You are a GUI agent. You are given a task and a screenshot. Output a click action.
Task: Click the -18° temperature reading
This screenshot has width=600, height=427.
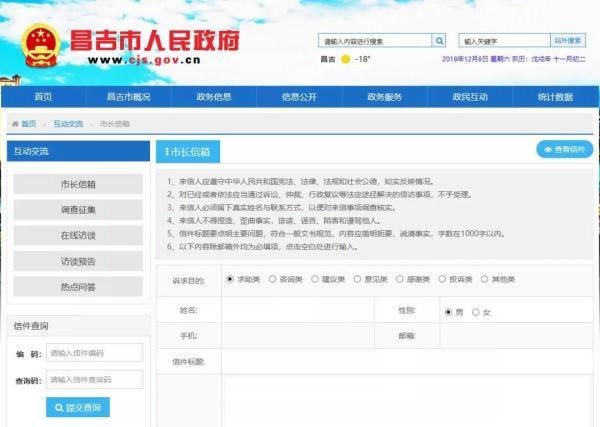(x=362, y=59)
